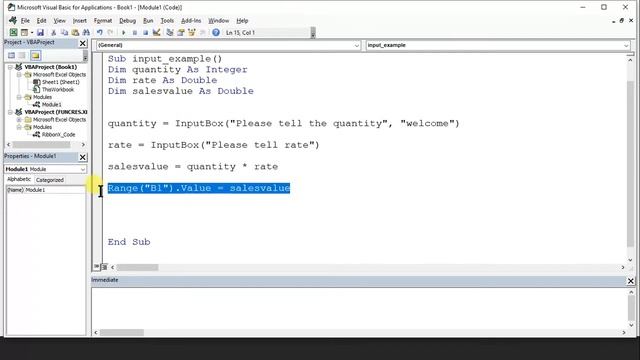Viewport: 640px width, 360px height.
Task: Click the Insert UserForm toolbar icon
Action: point(24,33)
